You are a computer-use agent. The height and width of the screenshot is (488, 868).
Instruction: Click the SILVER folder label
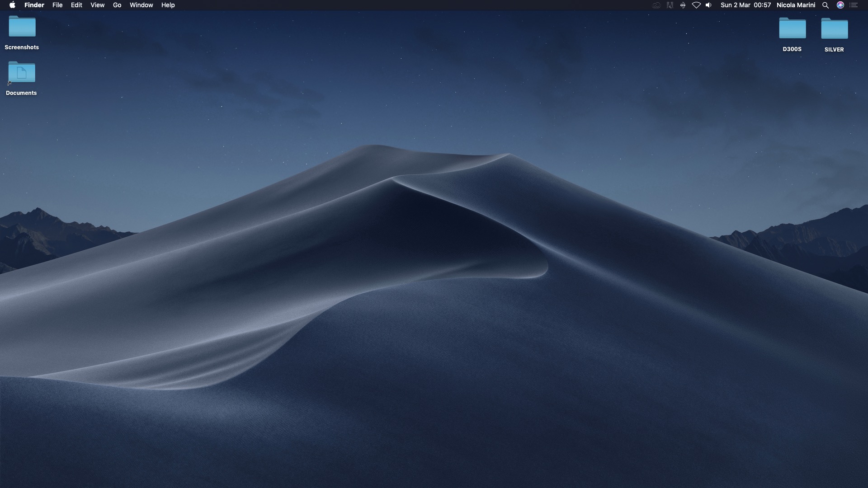pyautogui.click(x=834, y=50)
